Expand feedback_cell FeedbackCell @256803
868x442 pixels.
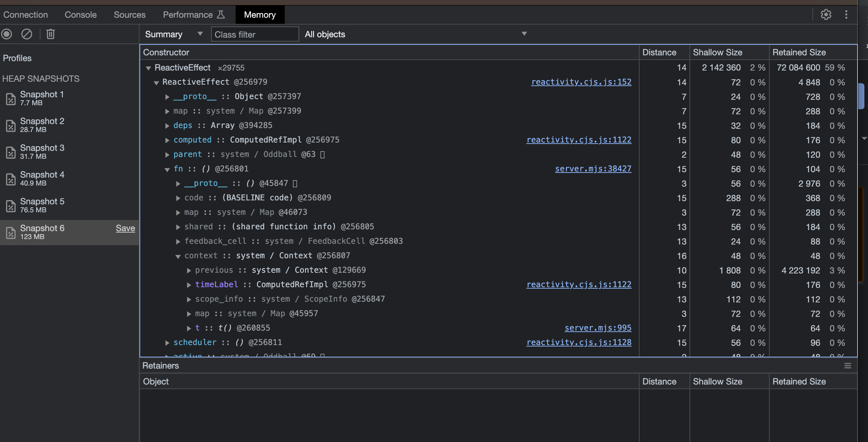(x=178, y=241)
